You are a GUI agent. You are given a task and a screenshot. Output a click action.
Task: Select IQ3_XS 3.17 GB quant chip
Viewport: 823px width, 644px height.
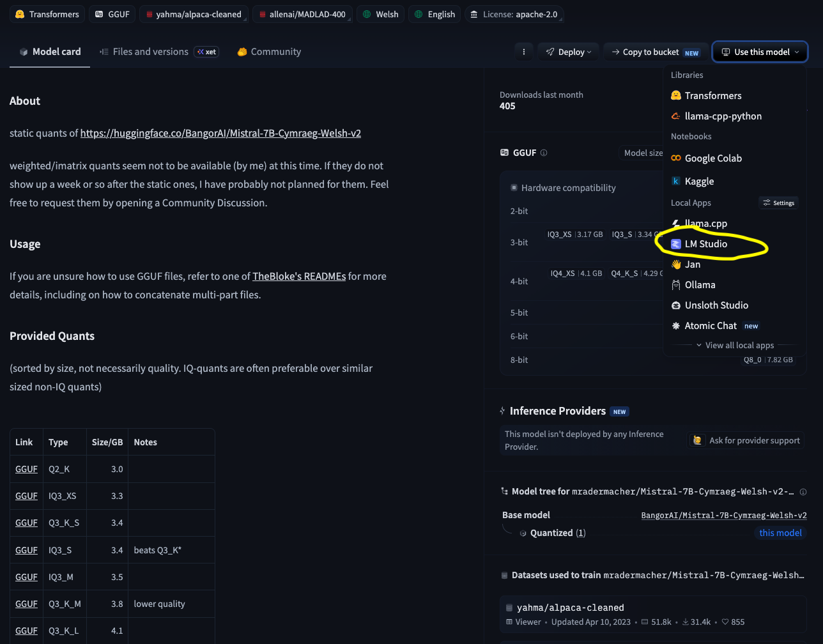click(574, 234)
